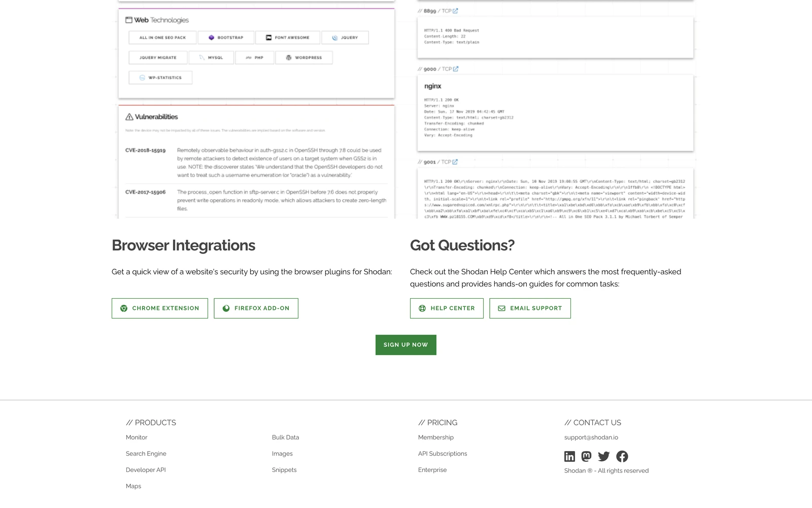Click the // PRICING footer heading
Viewport: 812px width, 508px height.
pyautogui.click(x=438, y=423)
